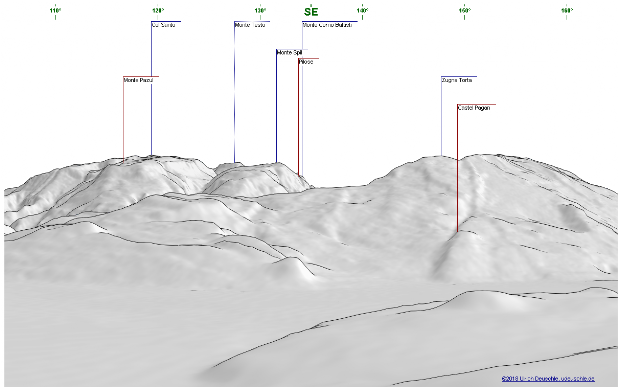The height and width of the screenshot is (387, 618).
Task: Click the 120° bearing tick mark
Action: (158, 17)
